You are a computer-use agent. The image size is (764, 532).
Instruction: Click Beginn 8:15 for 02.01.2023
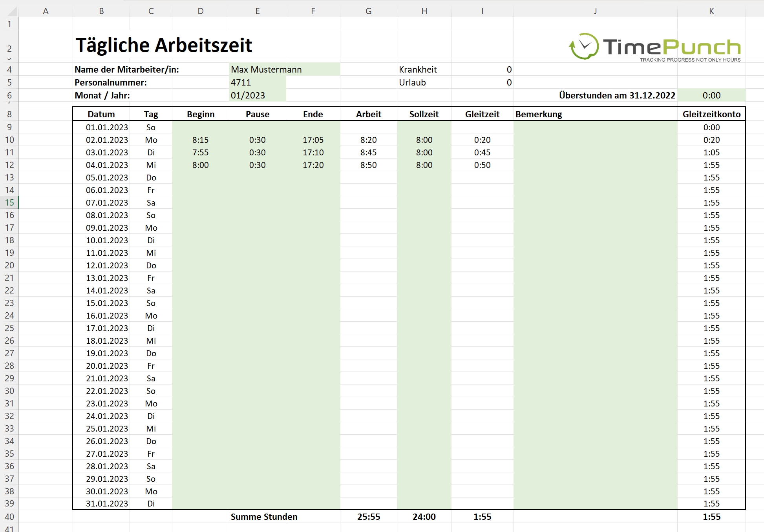(x=201, y=140)
